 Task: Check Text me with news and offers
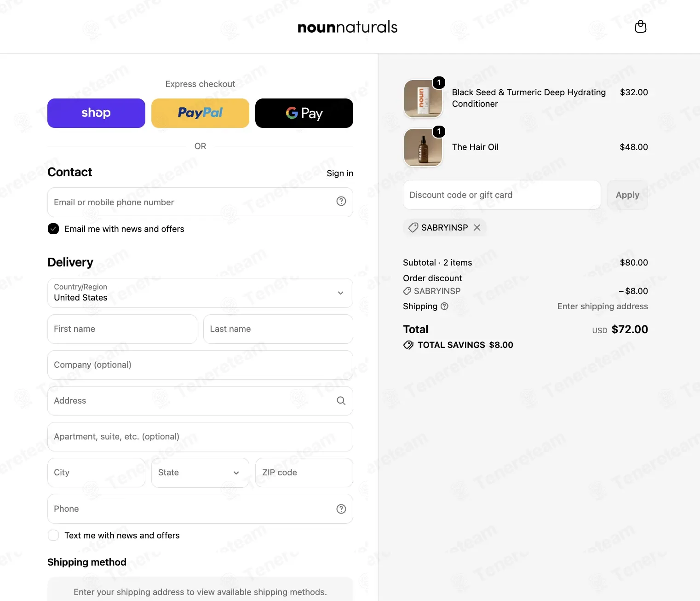click(x=53, y=535)
